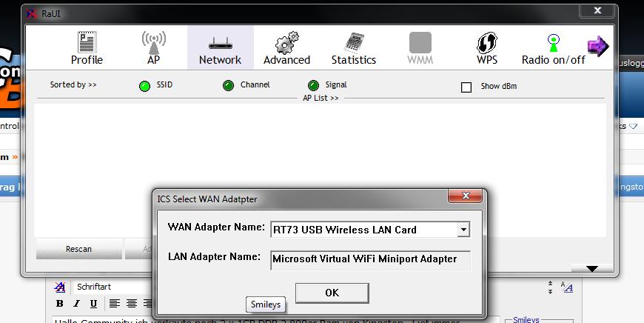
Task: Click the greyed WMM tab icon
Action: pos(420,47)
